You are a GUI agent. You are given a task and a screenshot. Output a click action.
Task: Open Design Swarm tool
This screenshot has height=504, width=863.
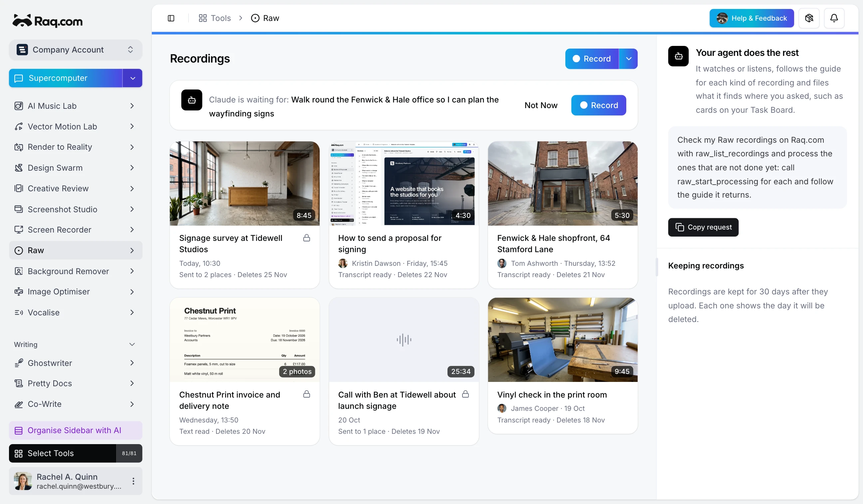click(75, 168)
